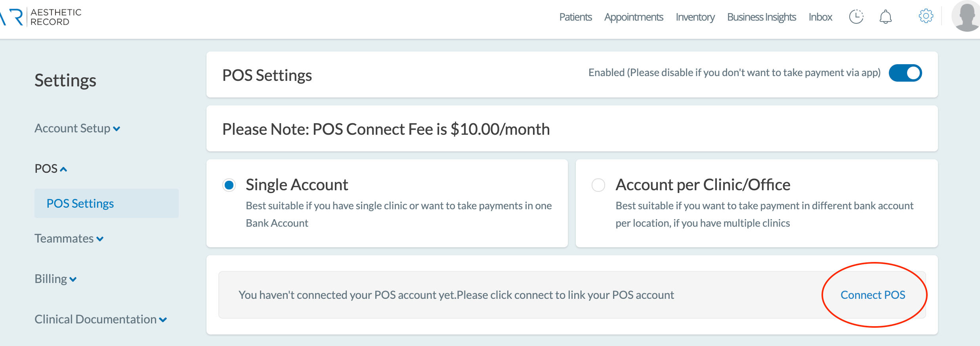This screenshot has height=346, width=980.
Task: Click the Aesthetic Record logo
Action: point(42,17)
